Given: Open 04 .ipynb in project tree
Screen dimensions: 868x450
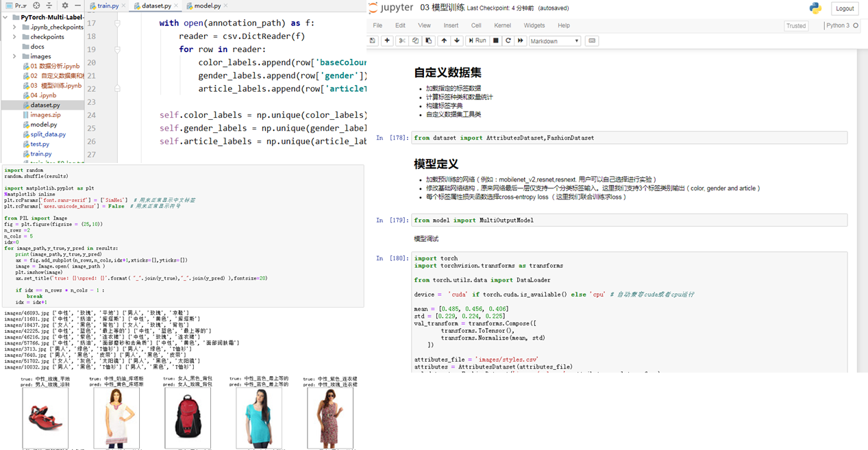Looking at the screenshot, I should [x=39, y=95].
